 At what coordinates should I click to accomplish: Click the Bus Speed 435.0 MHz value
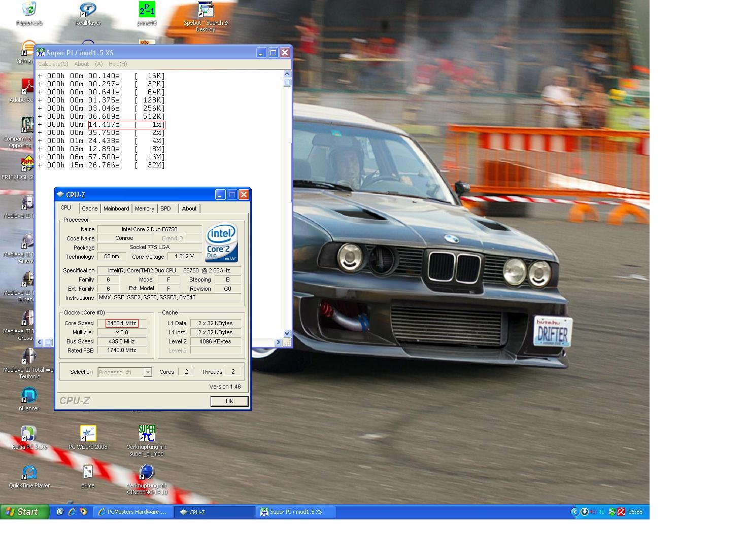pos(122,341)
